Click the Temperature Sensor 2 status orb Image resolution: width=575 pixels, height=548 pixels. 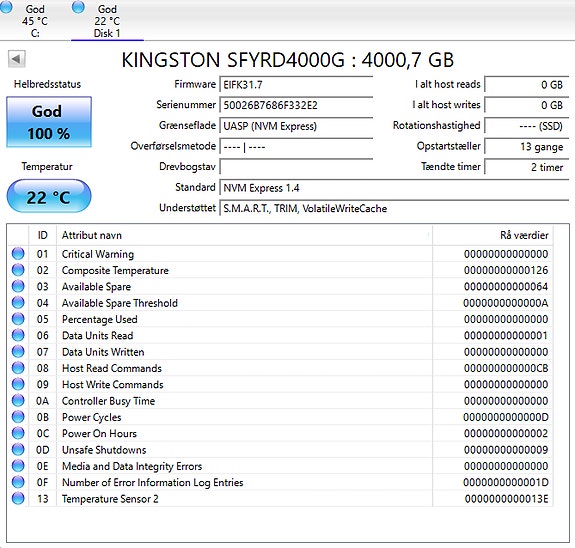point(18,498)
